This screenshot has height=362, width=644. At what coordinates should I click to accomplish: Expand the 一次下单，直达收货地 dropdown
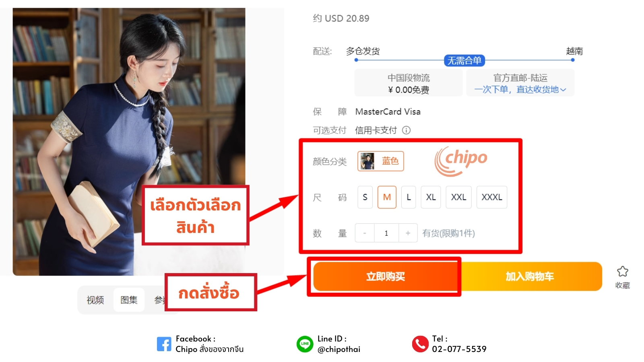520,89
